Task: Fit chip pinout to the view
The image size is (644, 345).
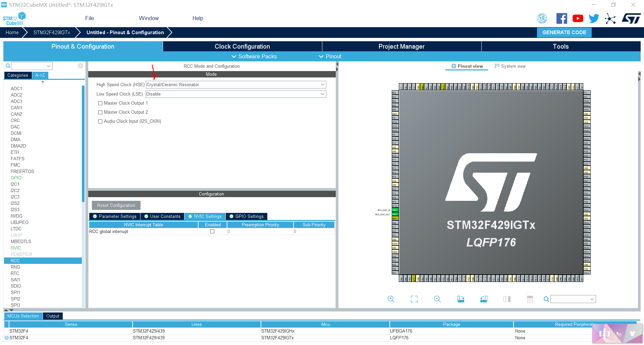Action: pos(414,299)
